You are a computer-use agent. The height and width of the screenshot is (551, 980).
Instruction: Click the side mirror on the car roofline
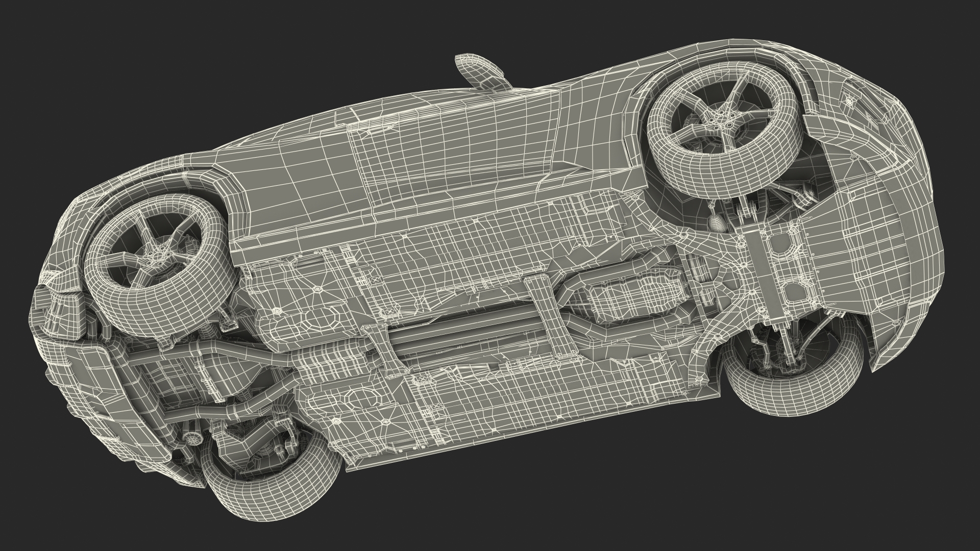click(479, 71)
